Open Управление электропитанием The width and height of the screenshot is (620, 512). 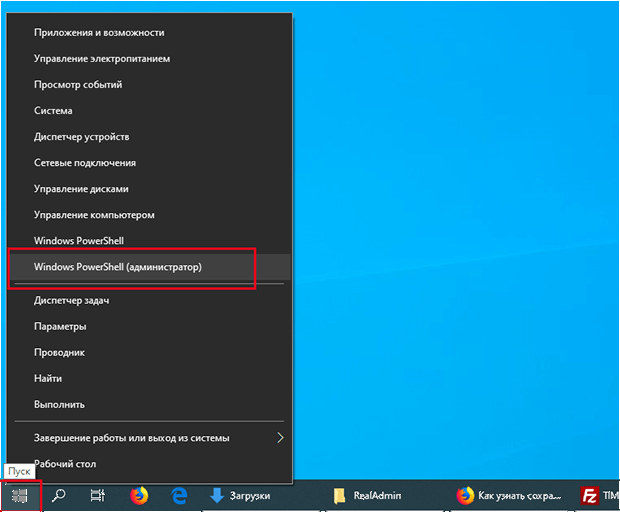pyautogui.click(x=149, y=59)
